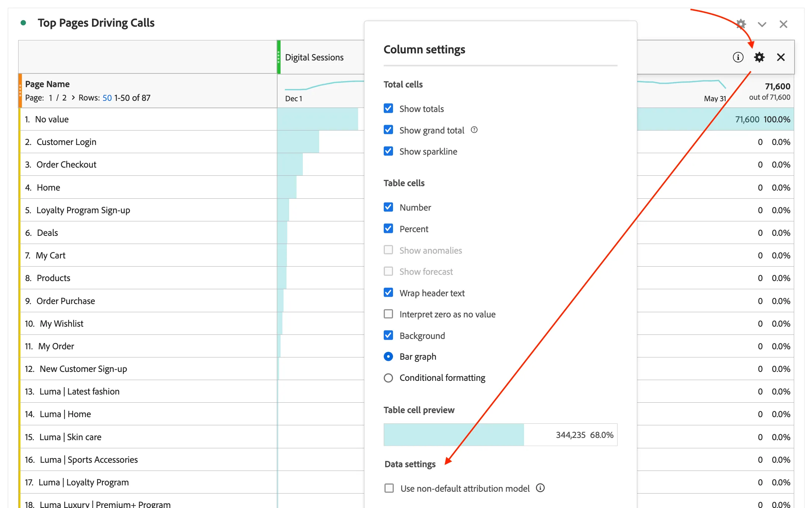
Task: Remove the column with the X icon
Action: point(781,57)
